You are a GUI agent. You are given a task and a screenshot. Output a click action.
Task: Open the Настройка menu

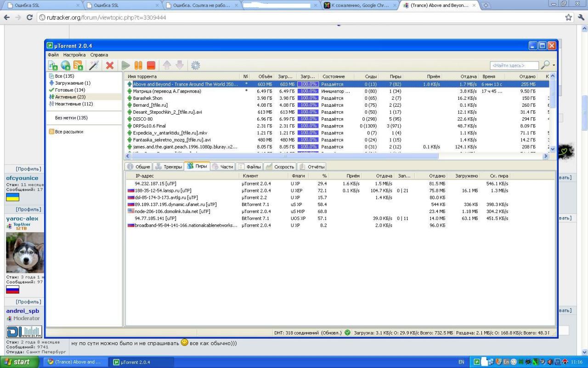74,55
